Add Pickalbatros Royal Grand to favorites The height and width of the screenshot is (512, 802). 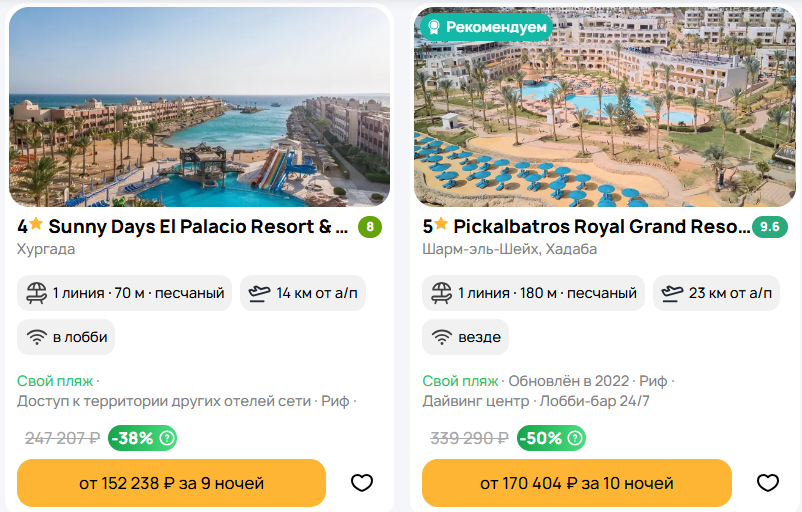pyautogui.click(x=767, y=483)
